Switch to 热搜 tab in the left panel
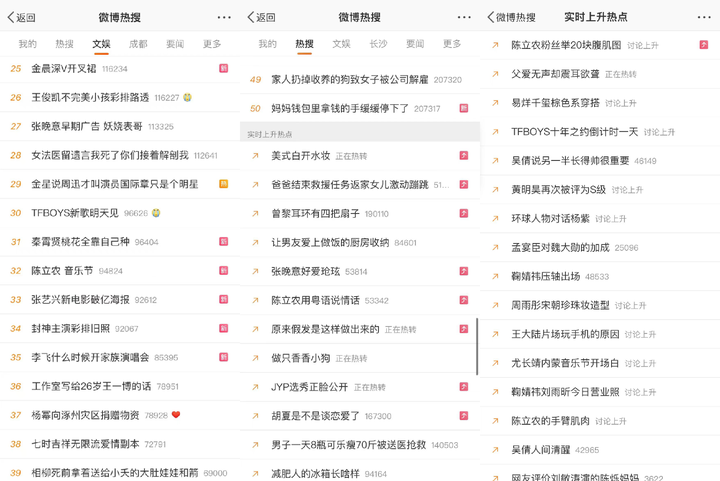720x481 pixels. (64, 44)
